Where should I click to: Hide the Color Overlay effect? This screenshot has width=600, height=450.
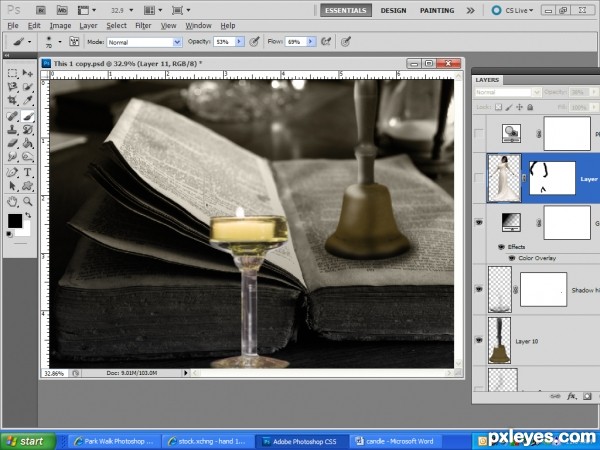(512, 258)
